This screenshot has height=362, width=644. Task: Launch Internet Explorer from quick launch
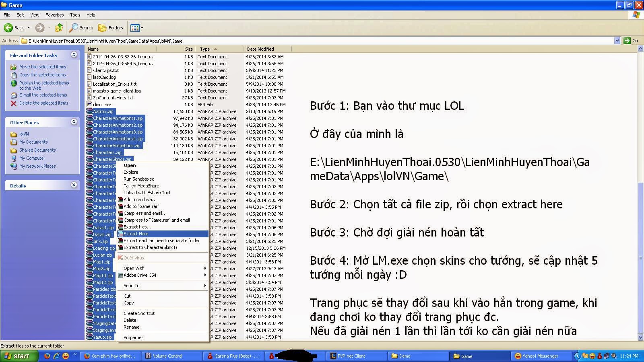point(56,356)
